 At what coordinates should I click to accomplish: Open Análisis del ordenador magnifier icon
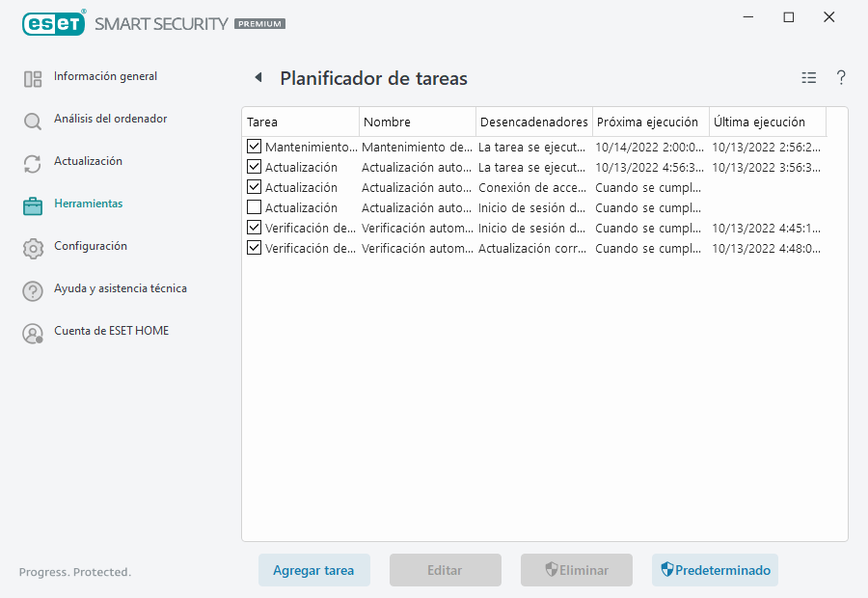tap(32, 119)
